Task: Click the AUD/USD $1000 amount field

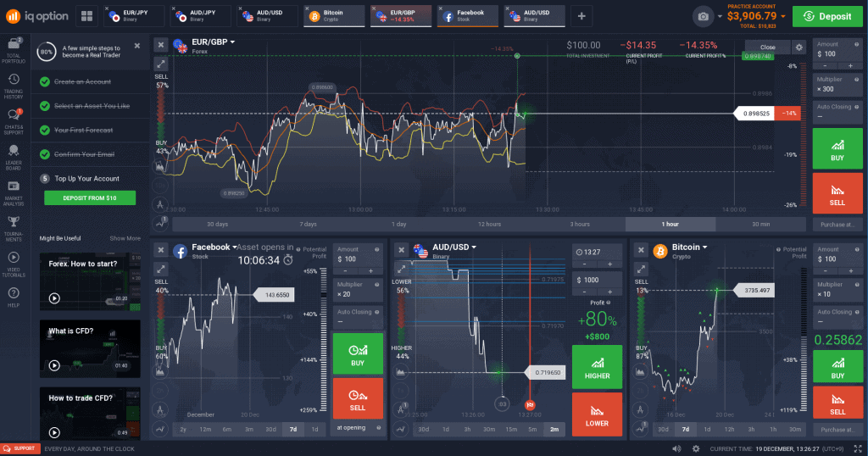Action: click(x=597, y=280)
